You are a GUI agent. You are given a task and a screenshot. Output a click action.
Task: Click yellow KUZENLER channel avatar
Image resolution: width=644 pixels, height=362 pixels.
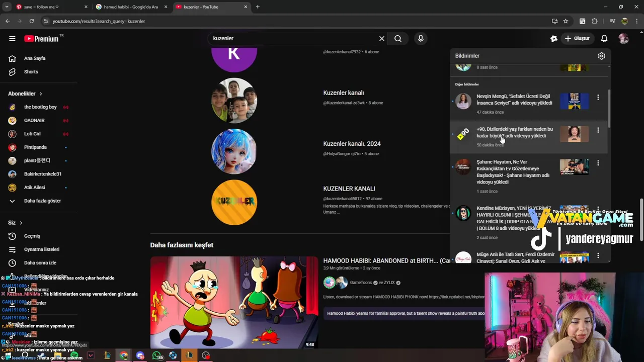(x=234, y=202)
